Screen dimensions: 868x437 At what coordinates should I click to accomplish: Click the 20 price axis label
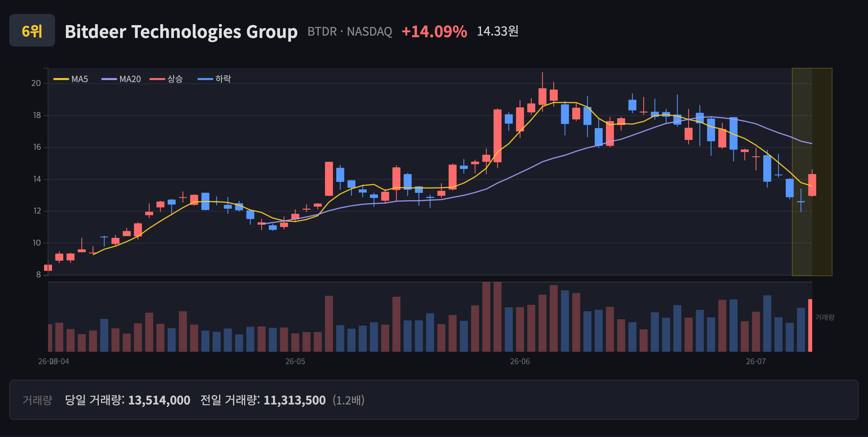tap(36, 83)
